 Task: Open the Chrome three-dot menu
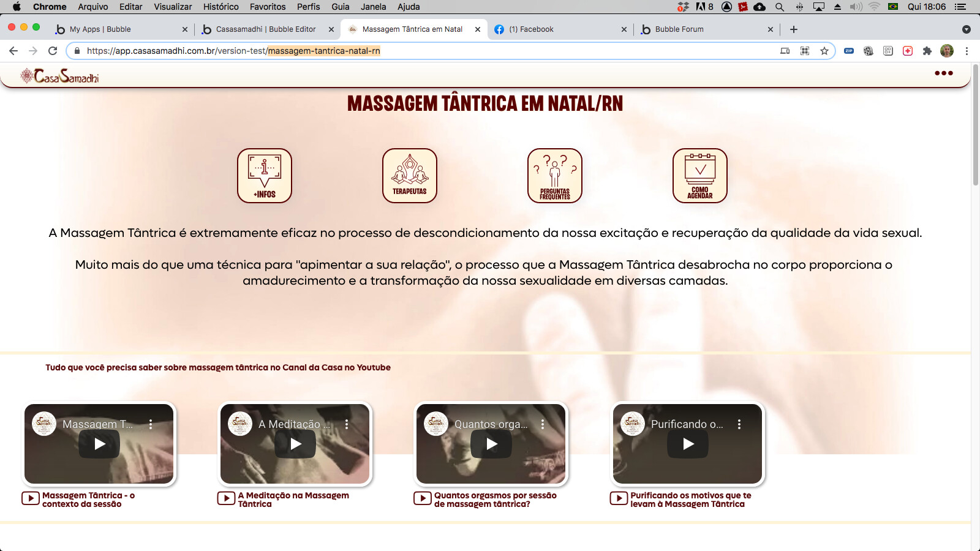coord(967,51)
